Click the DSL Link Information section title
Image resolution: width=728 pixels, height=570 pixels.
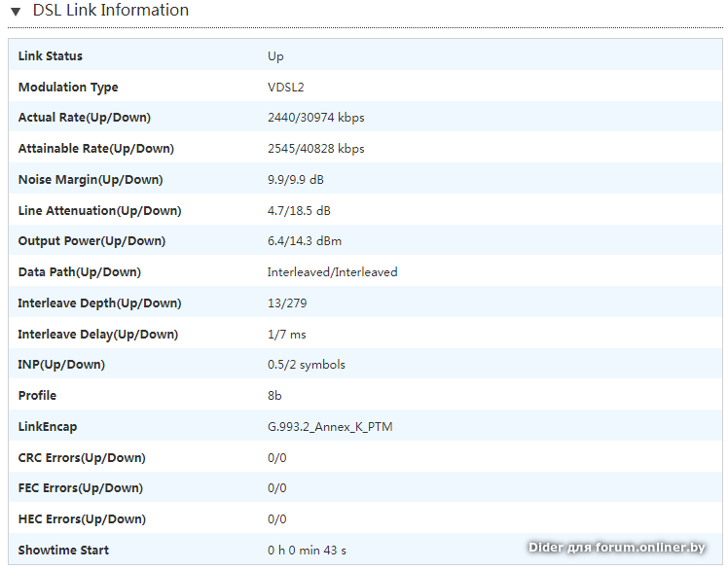coord(110,11)
